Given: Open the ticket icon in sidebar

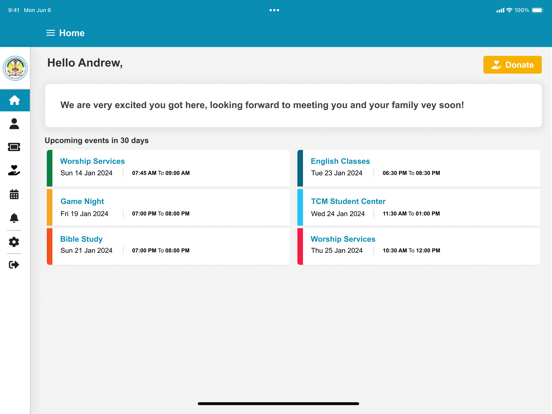Looking at the screenshot, I should pyautogui.click(x=14, y=147).
